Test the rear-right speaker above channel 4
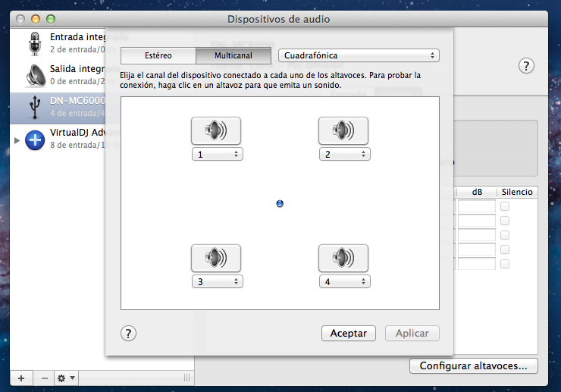 pos(343,258)
